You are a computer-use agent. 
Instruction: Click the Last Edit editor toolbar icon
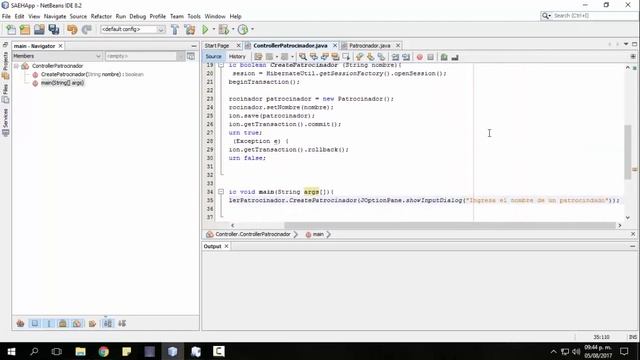point(258,57)
